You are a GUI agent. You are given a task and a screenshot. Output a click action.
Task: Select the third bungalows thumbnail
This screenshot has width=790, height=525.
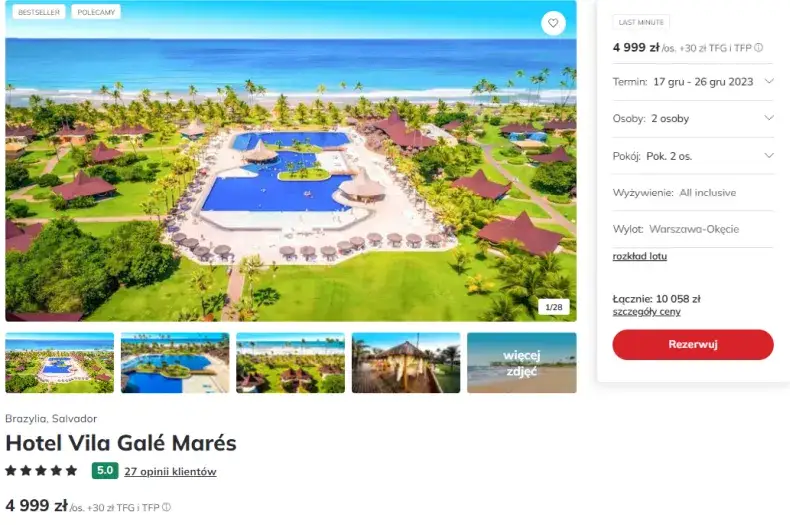(x=290, y=363)
